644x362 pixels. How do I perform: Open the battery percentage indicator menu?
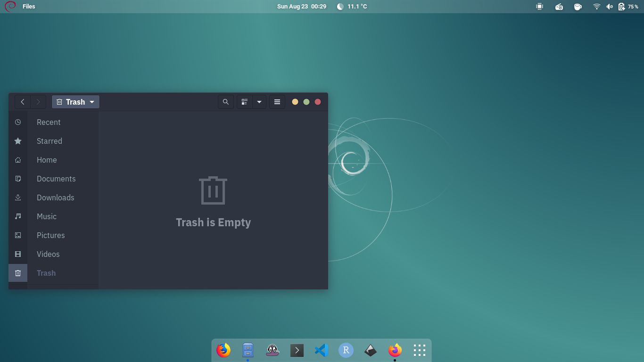[x=627, y=7]
